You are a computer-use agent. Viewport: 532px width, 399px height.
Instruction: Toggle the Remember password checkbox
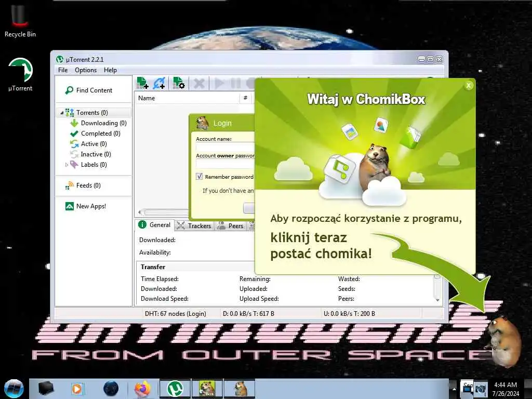click(199, 177)
